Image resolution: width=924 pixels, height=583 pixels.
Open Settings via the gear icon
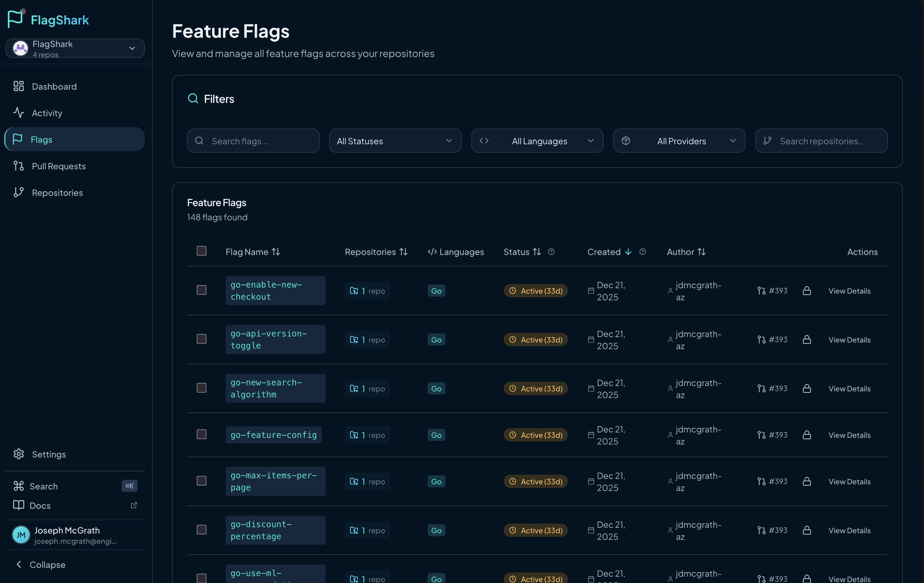tap(18, 454)
